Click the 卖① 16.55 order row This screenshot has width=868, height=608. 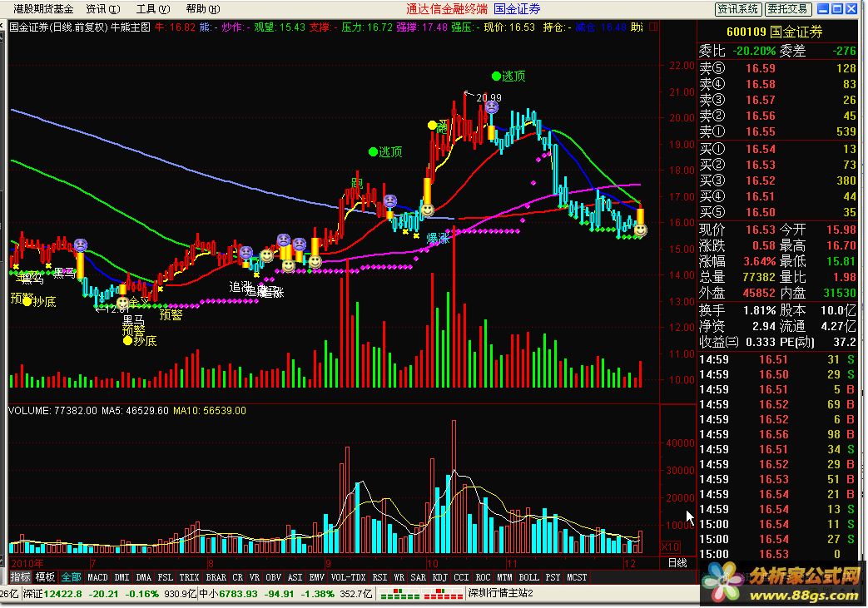[x=778, y=131]
